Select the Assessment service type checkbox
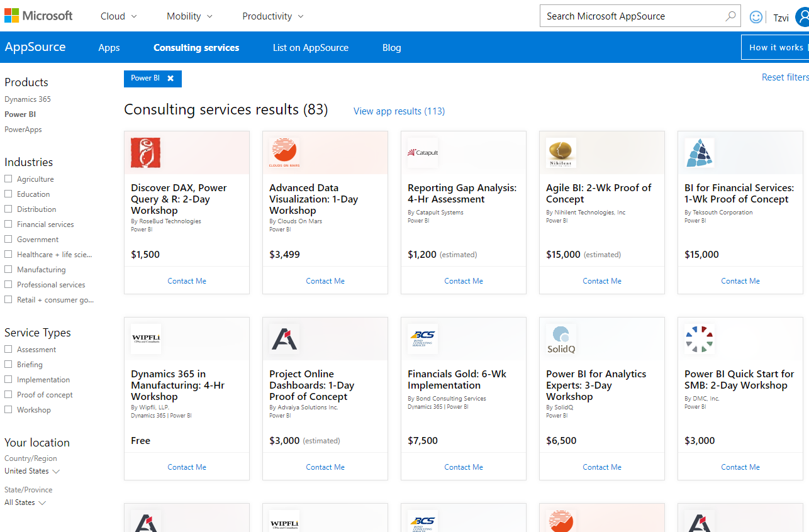Viewport: 809px width, 532px height. click(x=8, y=349)
